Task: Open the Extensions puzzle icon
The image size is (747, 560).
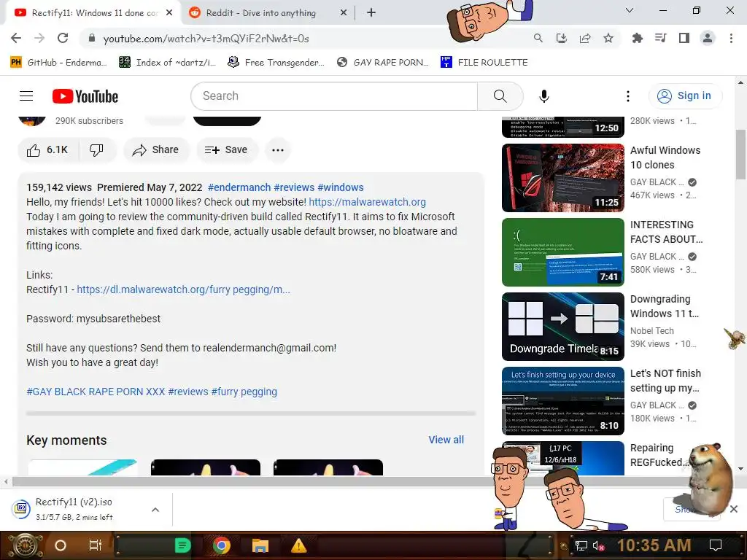Action: 637,38
